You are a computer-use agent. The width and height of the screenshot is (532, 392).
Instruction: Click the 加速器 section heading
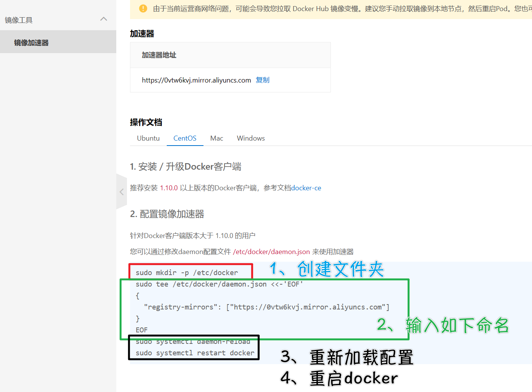click(142, 34)
